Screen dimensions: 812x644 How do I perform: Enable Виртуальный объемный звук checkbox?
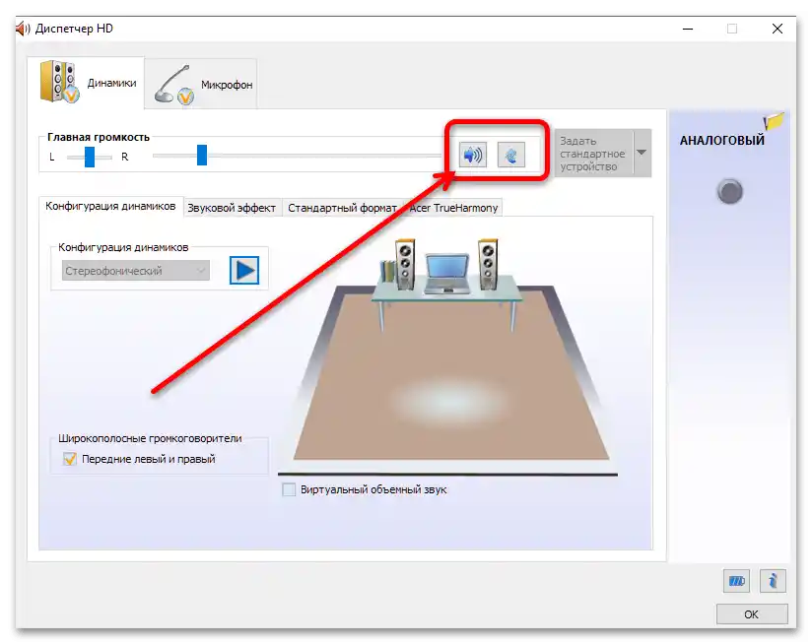pos(289,489)
